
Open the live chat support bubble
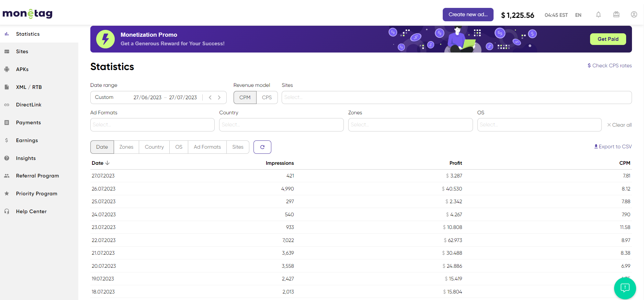[x=625, y=288]
